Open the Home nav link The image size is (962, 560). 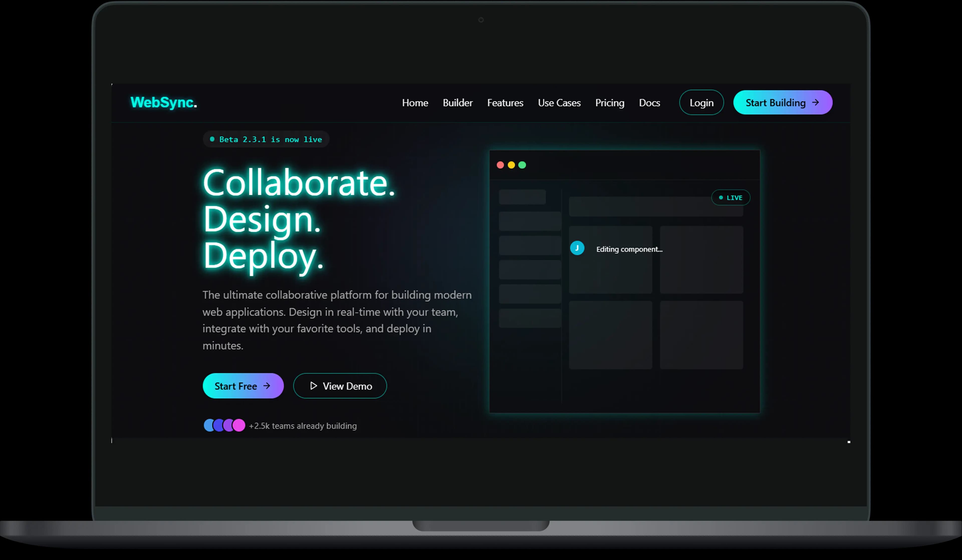click(415, 103)
